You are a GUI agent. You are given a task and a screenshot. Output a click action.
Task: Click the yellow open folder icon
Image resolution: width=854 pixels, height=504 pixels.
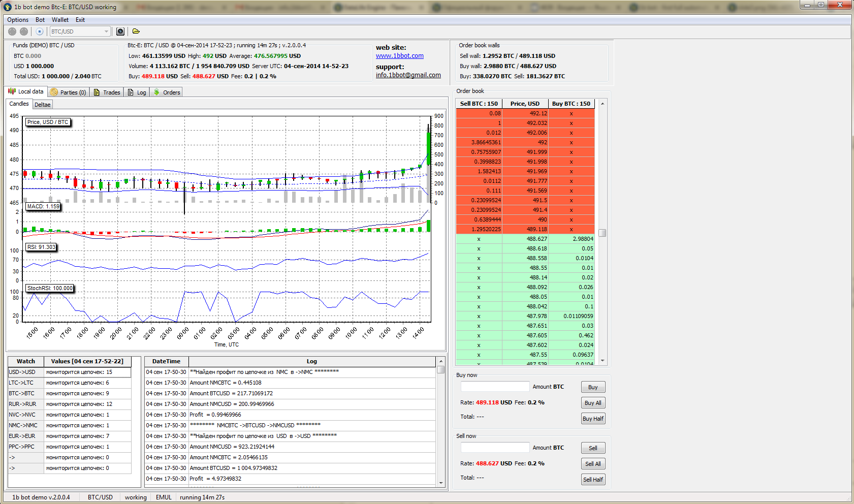pos(136,31)
